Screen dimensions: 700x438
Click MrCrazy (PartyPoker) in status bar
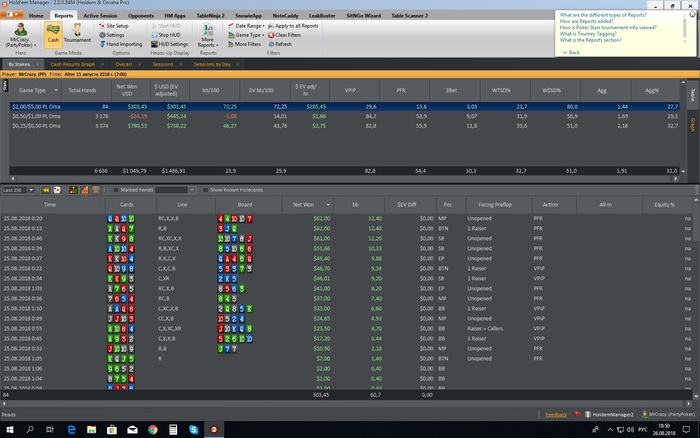pos(668,414)
